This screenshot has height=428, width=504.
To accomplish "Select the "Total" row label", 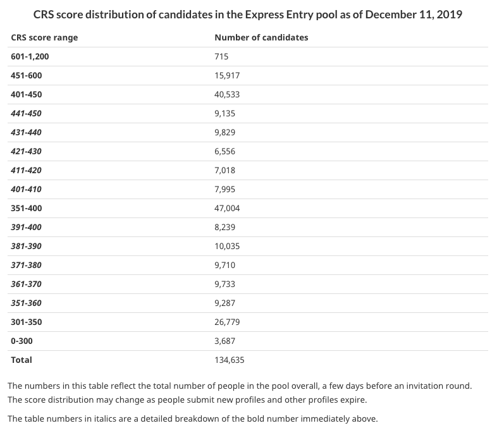I will point(22,360).
